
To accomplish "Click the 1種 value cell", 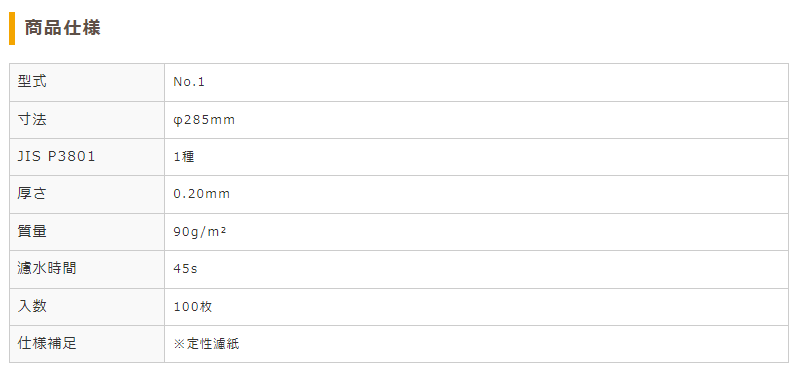I will (x=476, y=157).
